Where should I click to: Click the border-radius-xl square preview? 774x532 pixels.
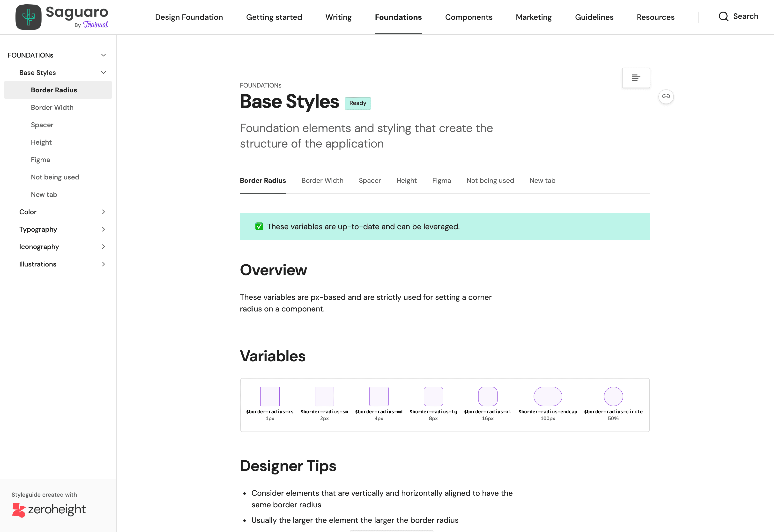[488, 396]
